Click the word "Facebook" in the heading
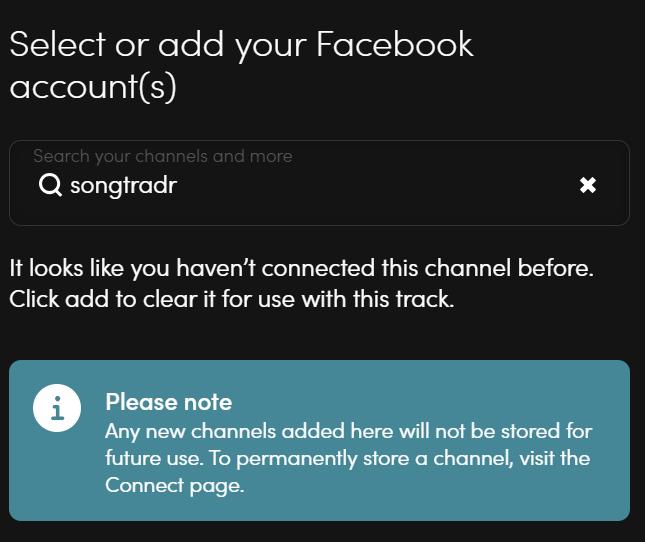 [395, 44]
